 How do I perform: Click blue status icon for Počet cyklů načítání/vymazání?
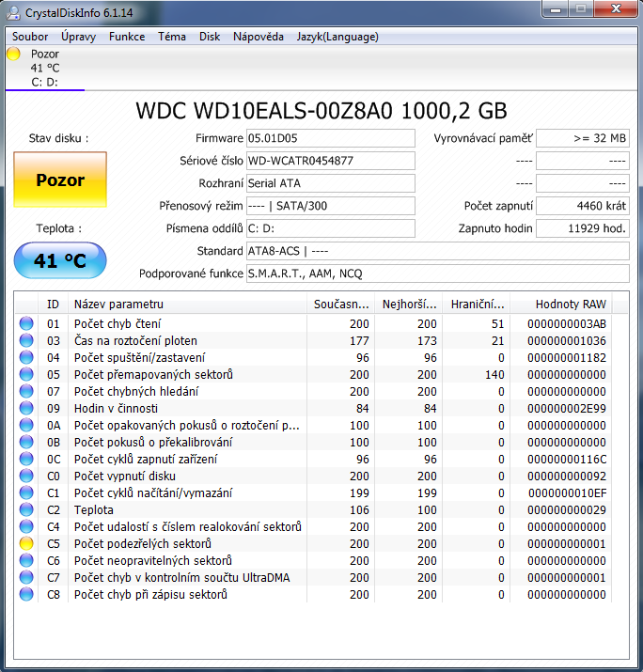[x=26, y=492]
